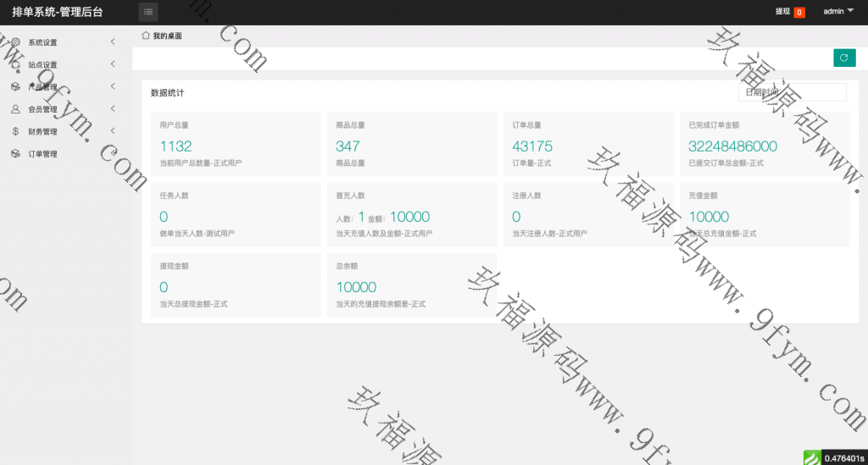Viewport: 868px width, 465px height.
Task: Open the 会员管理 sidebar menu label
Action: [x=42, y=109]
